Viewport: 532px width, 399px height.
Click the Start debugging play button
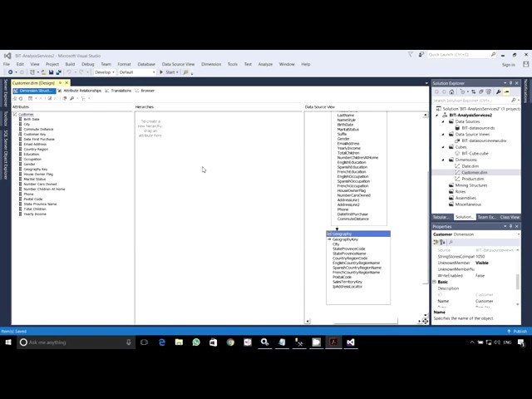(161, 72)
